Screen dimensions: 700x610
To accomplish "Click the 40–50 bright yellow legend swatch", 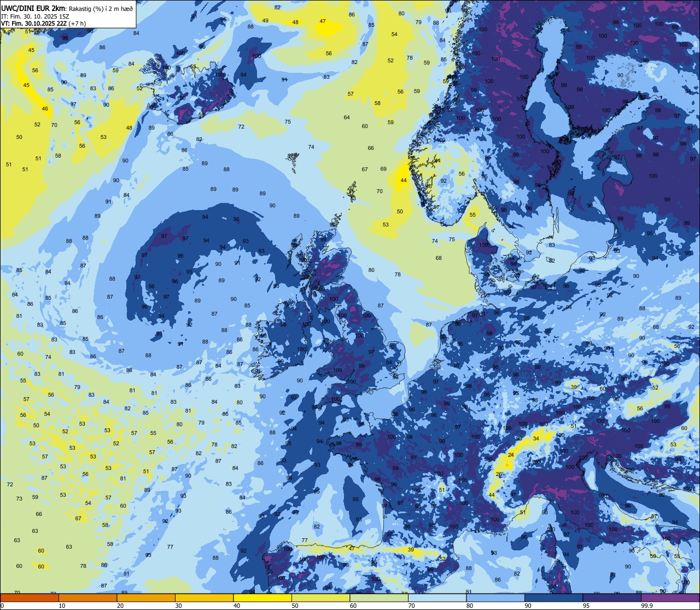I will [x=262, y=598].
